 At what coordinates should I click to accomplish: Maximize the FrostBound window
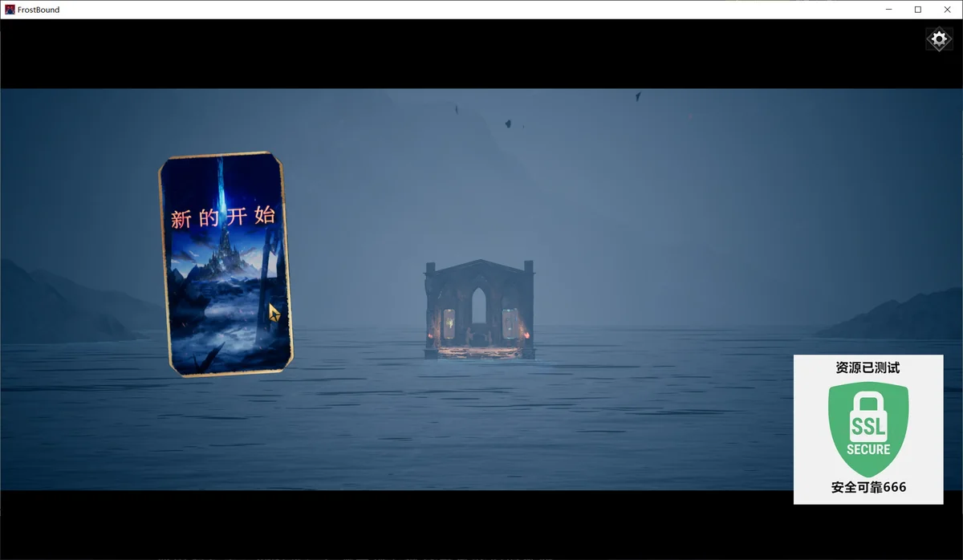pos(918,10)
